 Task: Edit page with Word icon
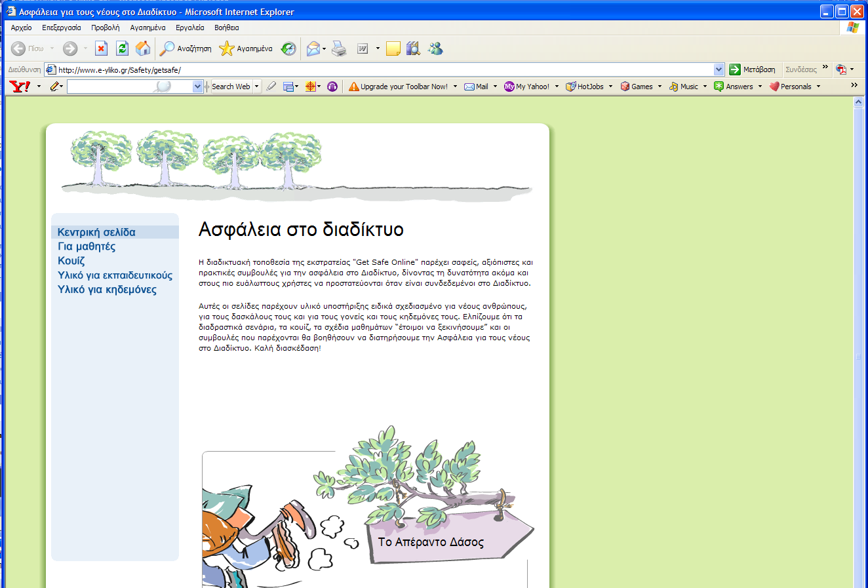(x=363, y=49)
